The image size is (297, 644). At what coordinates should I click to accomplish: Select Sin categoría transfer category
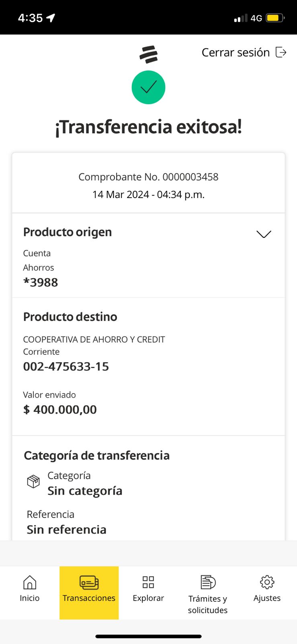coord(85,491)
